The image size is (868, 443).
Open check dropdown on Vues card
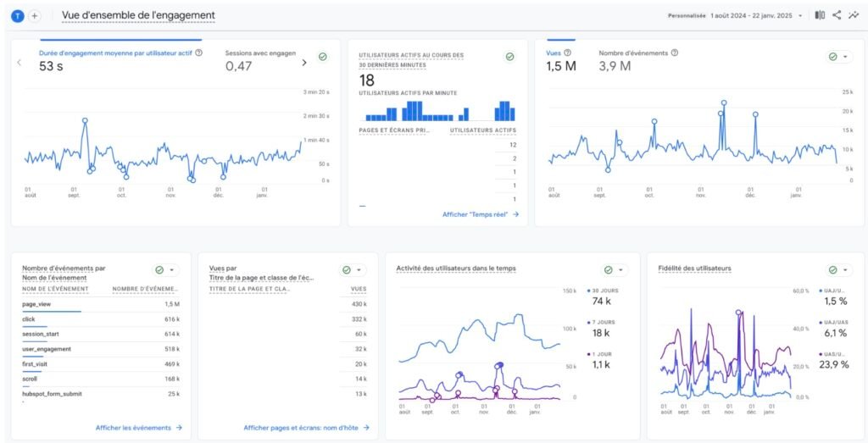(x=839, y=57)
